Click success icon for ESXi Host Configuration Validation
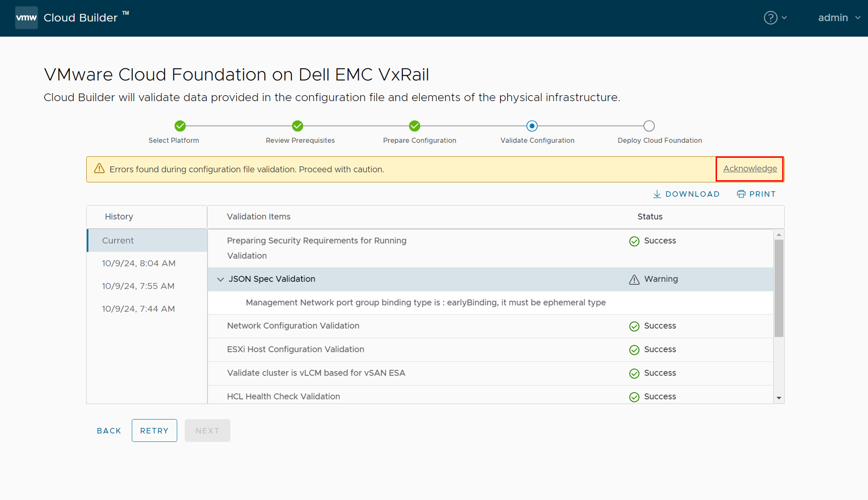This screenshot has width=868, height=500. point(634,350)
